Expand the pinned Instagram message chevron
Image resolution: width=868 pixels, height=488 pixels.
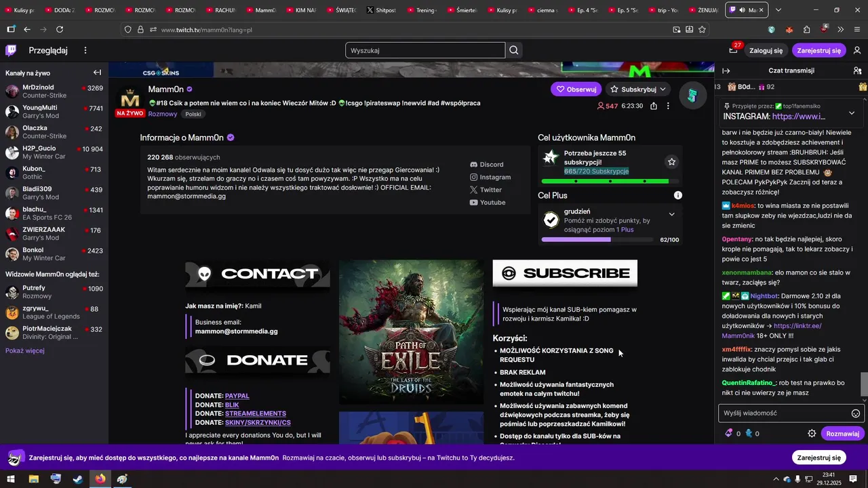point(852,113)
